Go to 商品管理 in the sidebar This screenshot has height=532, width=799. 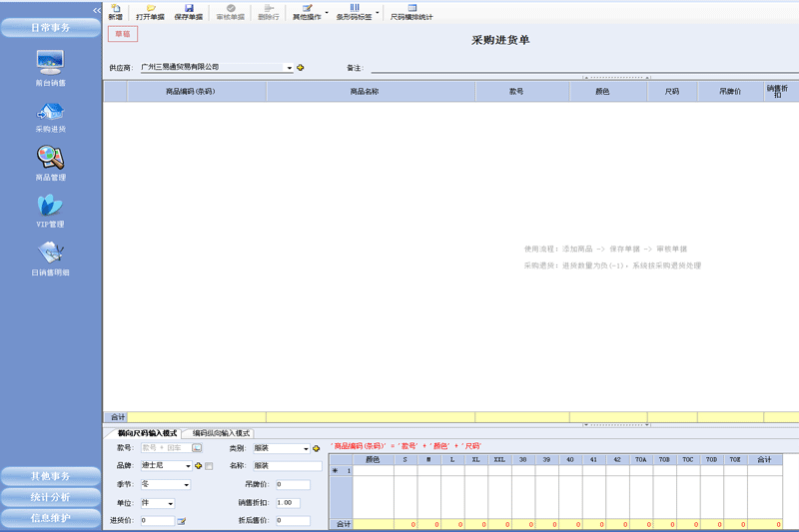click(x=50, y=160)
